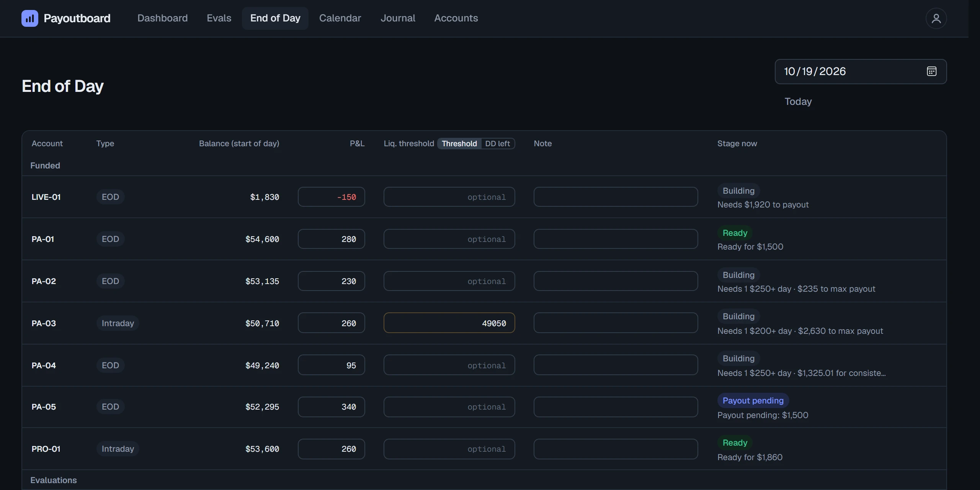The image size is (980, 490).
Task: Click the Payoutboard bar-chart logo icon
Action: pyautogui.click(x=29, y=18)
